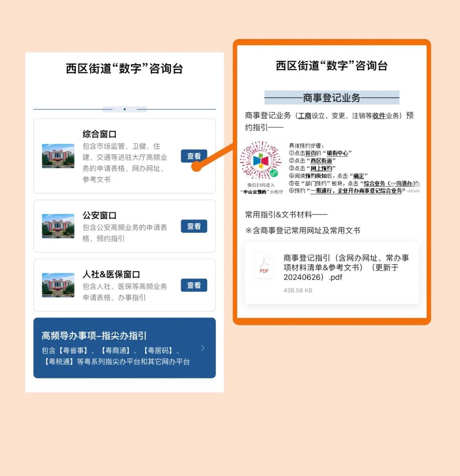The height and width of the screenshot is (476, 460).
Task: Open 查看 next to 综合窗口
Action: click(x=194, y=156)
